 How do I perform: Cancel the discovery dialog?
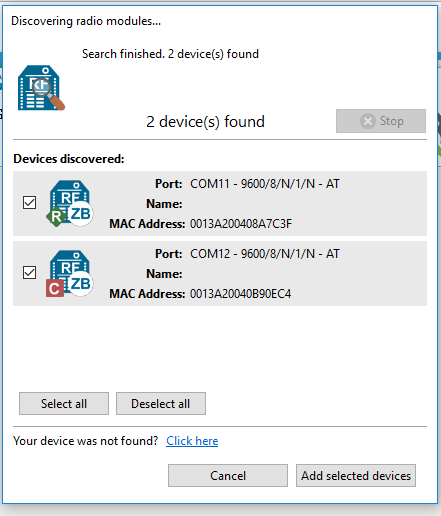(x=228, y=475)
